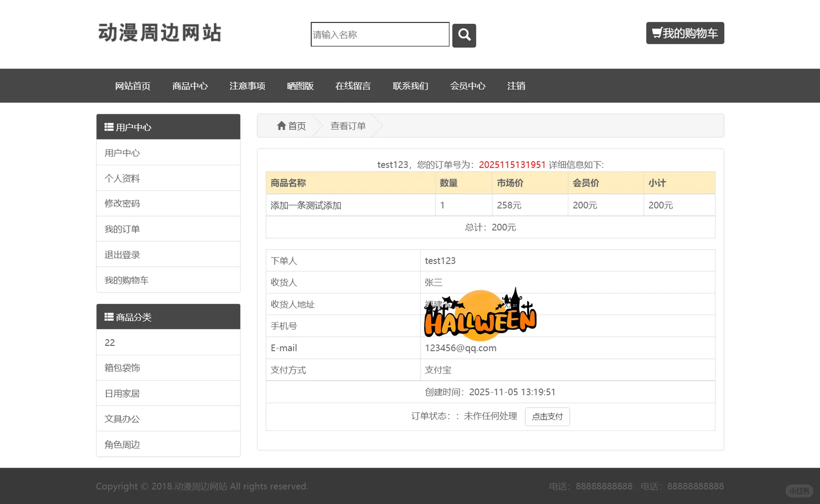The image size is (820, 504).
Task: Select 修改密码 from the user menu
Action: pyautogui.click(x=122, y=203)
